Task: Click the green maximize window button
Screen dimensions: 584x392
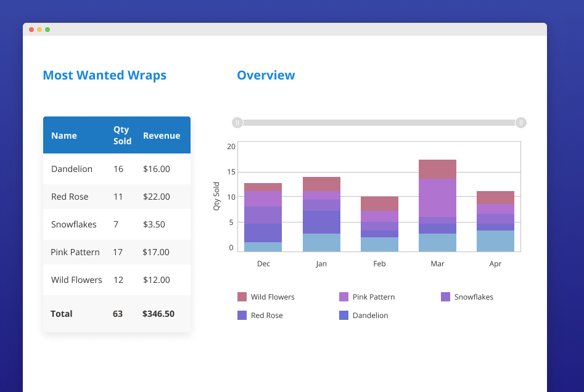Action: point(47,30)
